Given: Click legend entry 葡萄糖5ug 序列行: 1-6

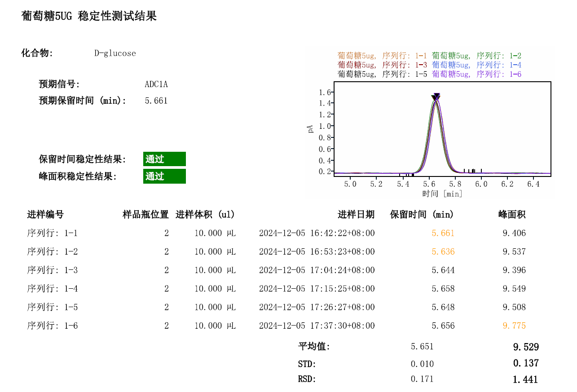Looking at the screenshot, I should click(476, 74).
